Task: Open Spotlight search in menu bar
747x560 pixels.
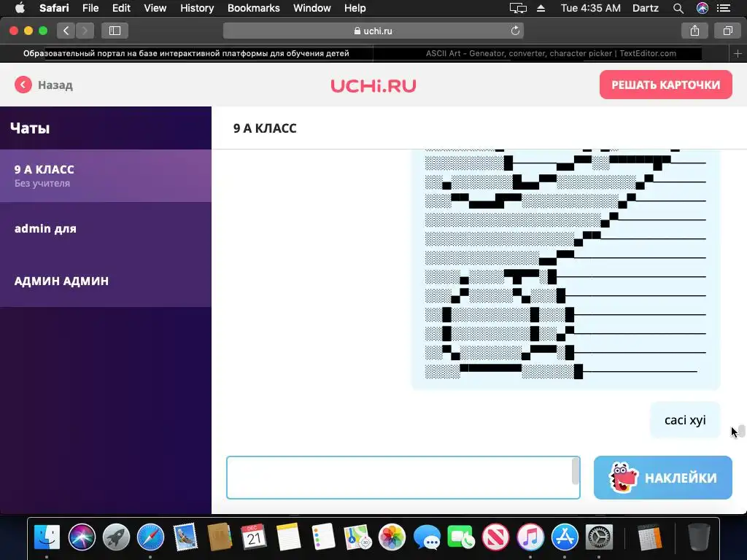Action: coord(678,8)
